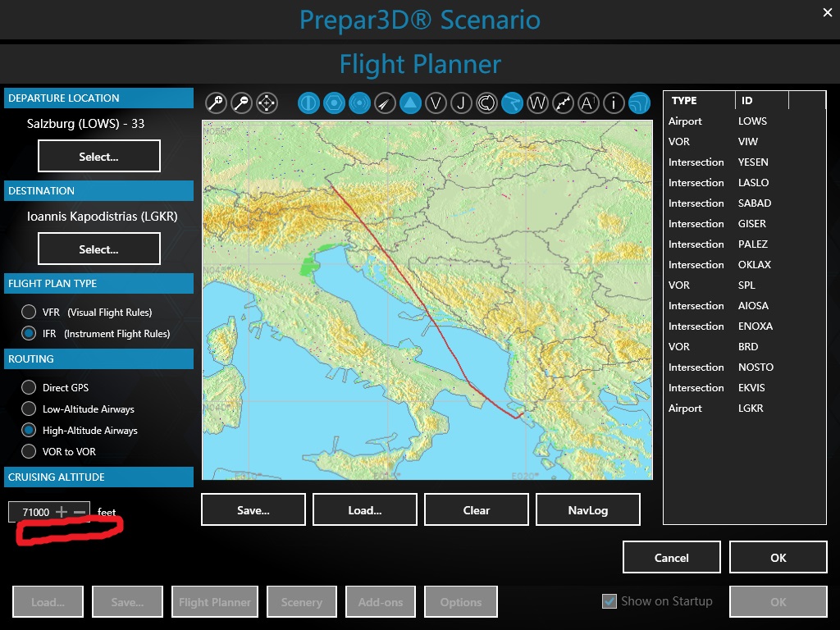Decrease cruising altitude with minus

pos(80,512)
